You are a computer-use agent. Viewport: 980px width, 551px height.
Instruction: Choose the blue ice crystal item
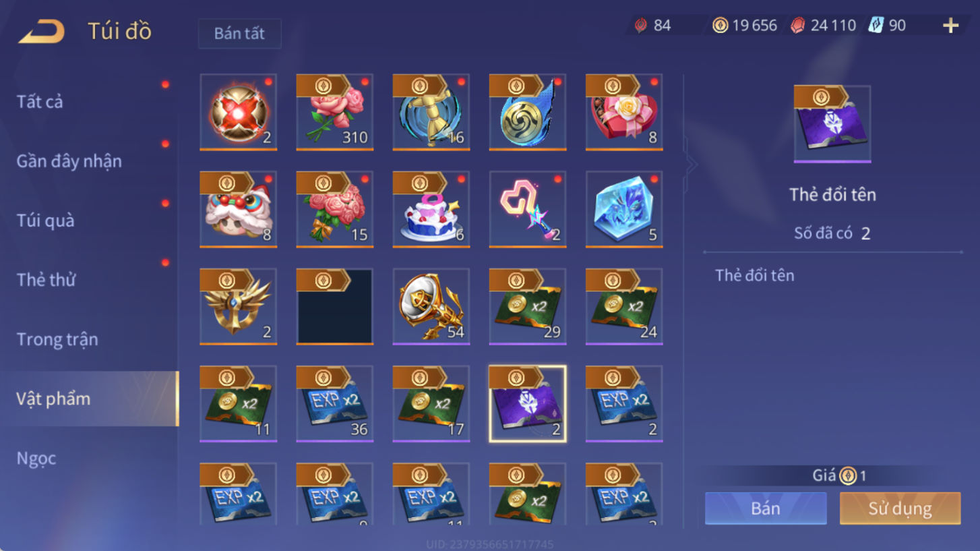624,209
